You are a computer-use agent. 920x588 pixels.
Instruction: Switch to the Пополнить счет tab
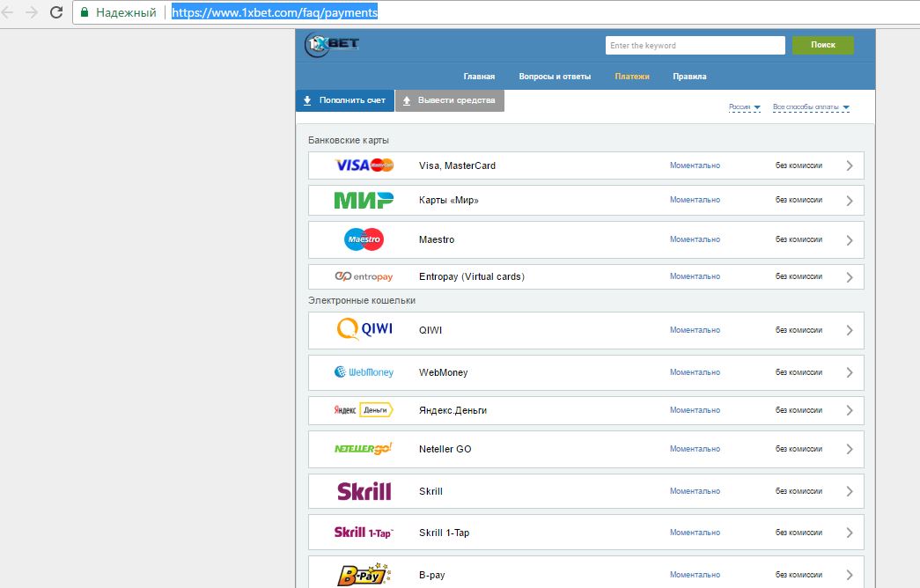pos(345,100)
